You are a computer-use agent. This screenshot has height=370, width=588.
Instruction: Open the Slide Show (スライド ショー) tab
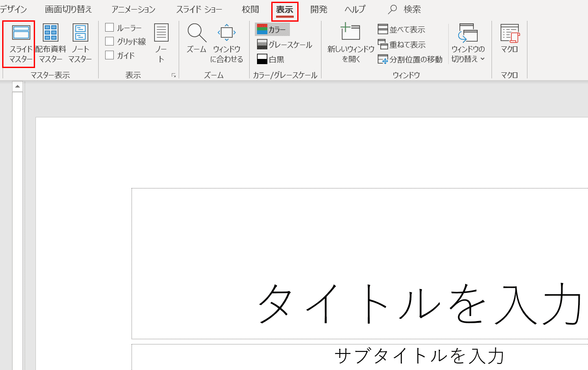click(x=199, y=9)
